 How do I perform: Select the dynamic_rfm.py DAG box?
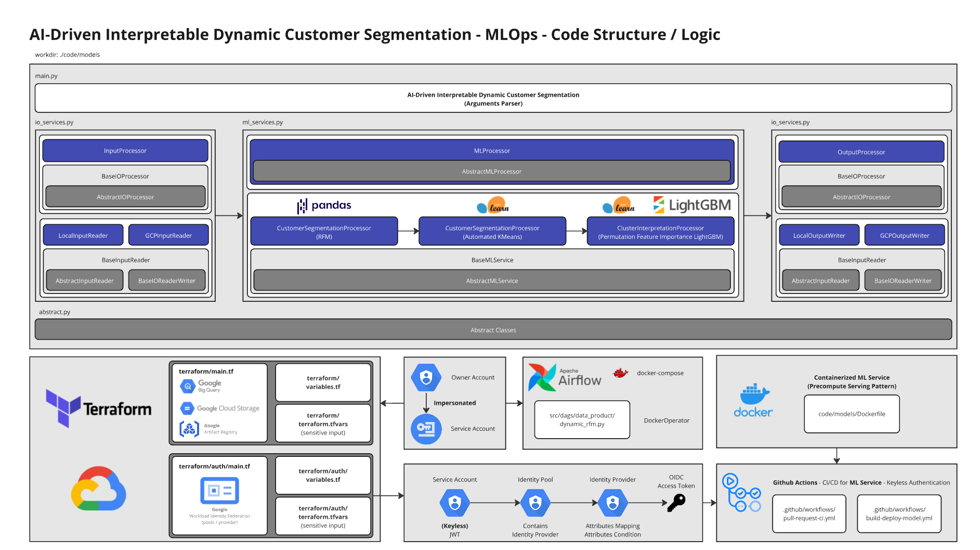582,419
